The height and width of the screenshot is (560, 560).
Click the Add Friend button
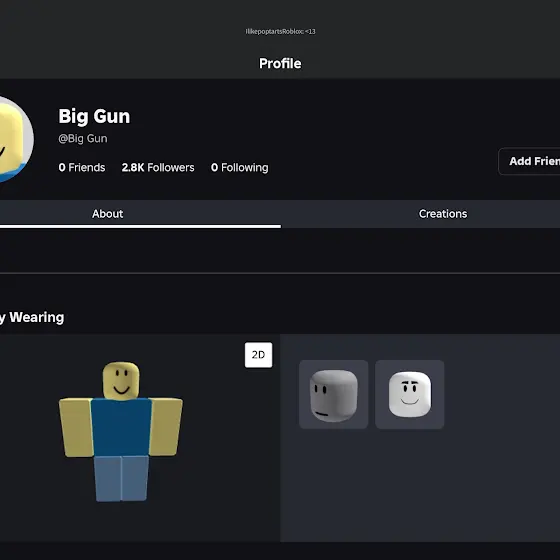(530, 161)
